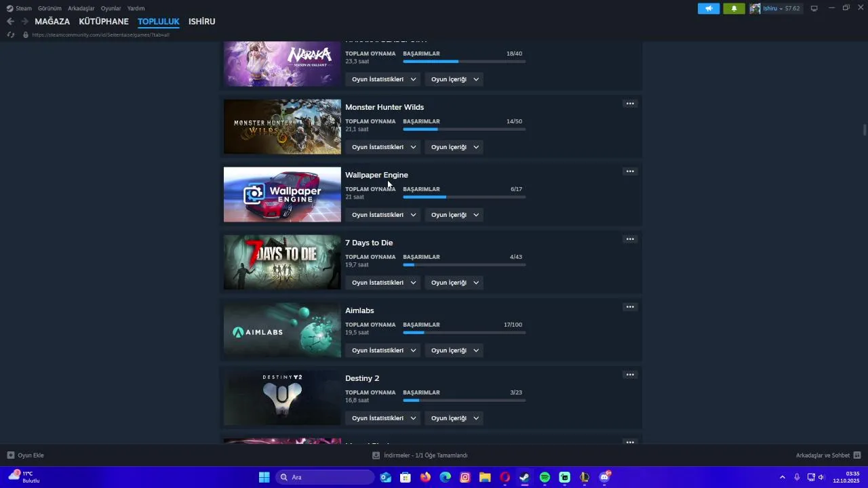The width and height of the screenshot is (868, 488).
Task: Open more options for Destiny 2
Action: [x=630, y=375]
